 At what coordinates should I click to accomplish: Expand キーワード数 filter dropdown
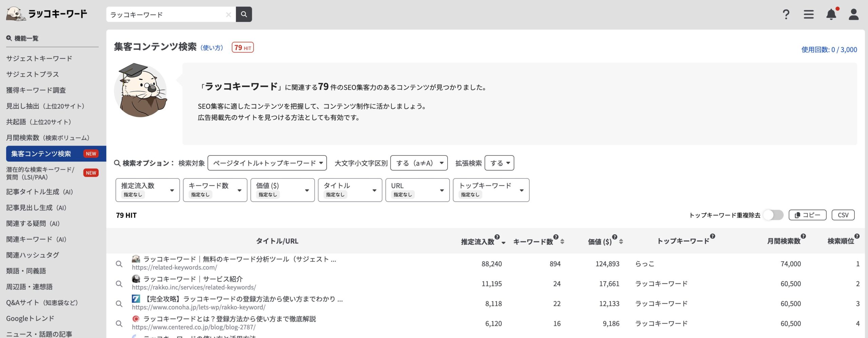(x=215, y=190)
